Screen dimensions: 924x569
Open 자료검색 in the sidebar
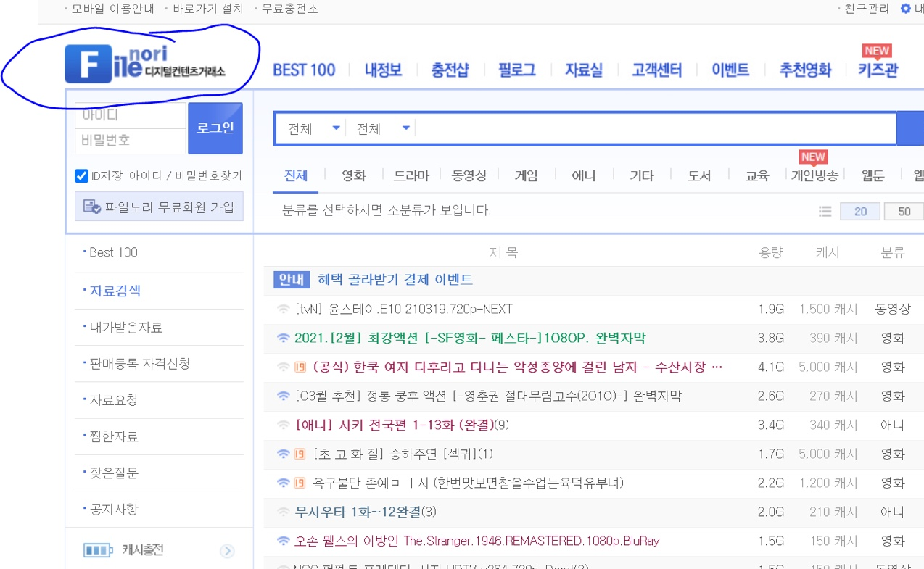pos(115,291)
